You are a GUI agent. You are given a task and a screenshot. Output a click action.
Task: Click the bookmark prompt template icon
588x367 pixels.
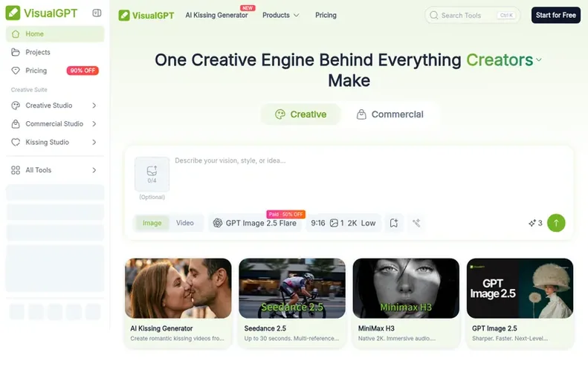pyautogui.click(x=394, y=223)
